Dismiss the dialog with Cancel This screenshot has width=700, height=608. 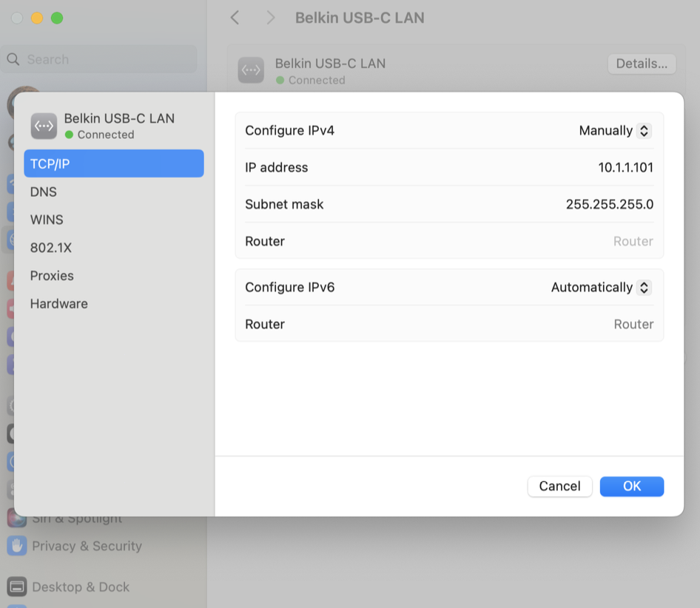click(560, 486)
